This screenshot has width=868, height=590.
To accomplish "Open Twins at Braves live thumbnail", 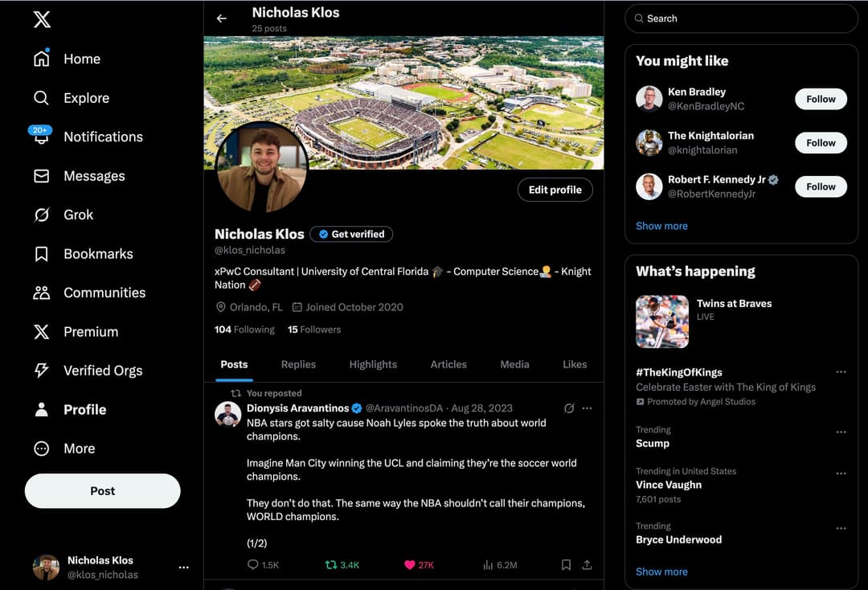I will 662,322.
